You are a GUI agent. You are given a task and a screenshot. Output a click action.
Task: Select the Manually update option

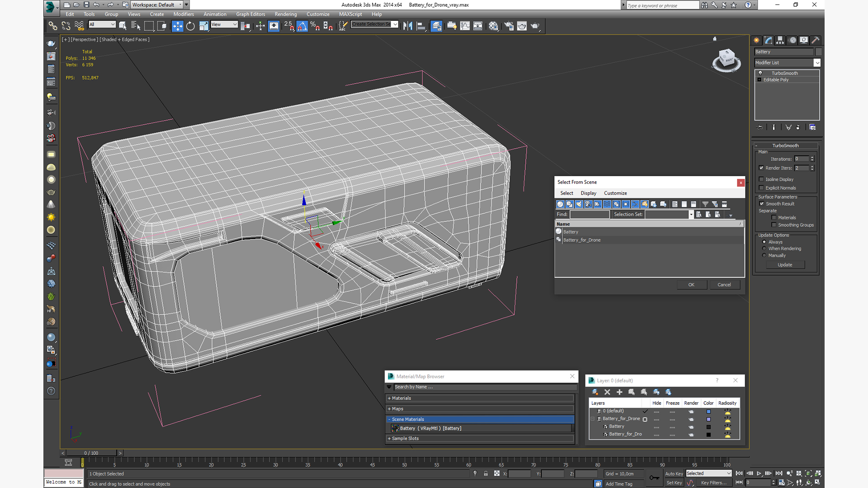tap(764, 255)
